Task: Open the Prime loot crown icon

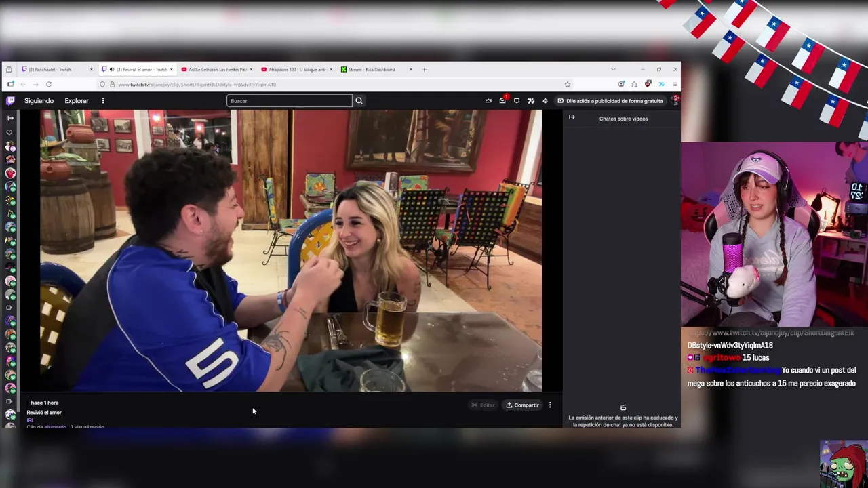Action: point(488,101)
